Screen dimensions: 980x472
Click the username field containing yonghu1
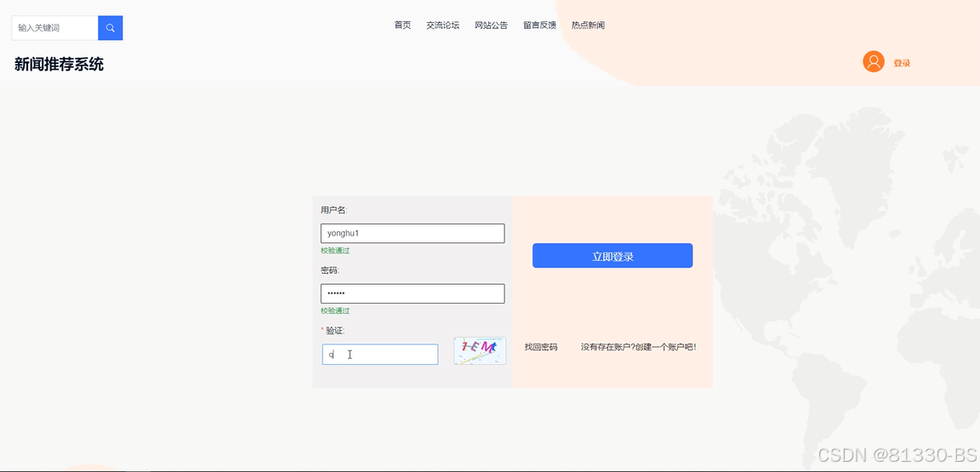click(413, 233)
